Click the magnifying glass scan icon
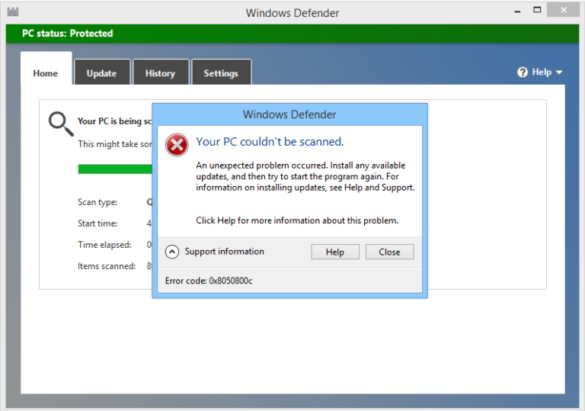Screen dimensions: 585x411 [x=61, y=124]
